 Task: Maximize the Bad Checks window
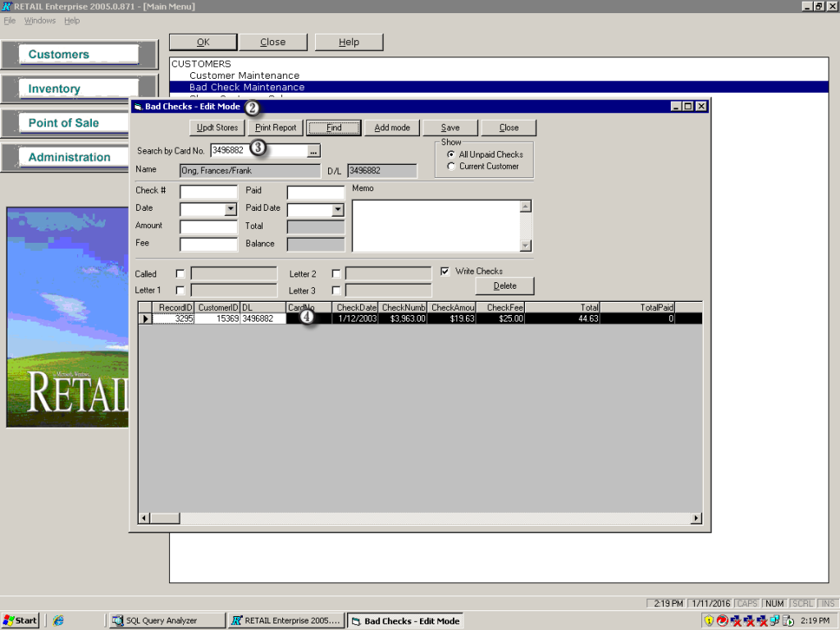point(688,107)
